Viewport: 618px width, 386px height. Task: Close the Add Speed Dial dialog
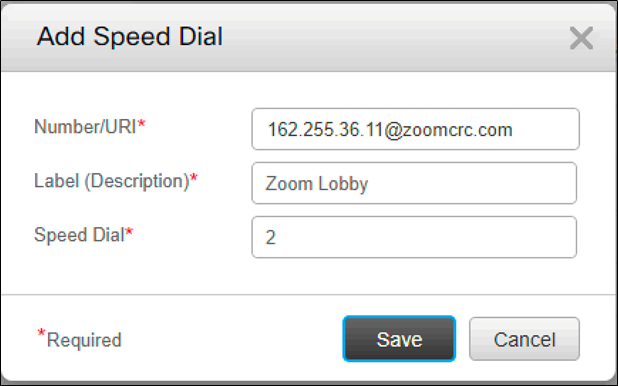coord(581,38)
